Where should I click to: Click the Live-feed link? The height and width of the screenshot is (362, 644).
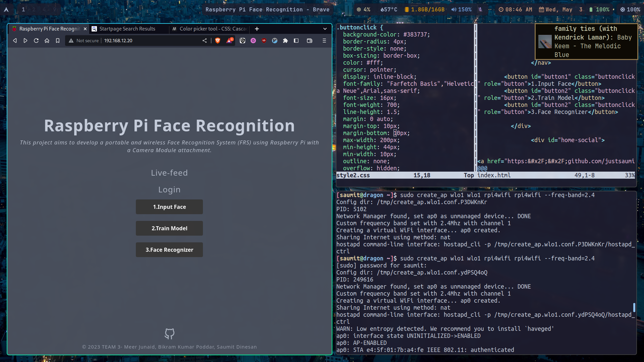click(x=169, y=173)
